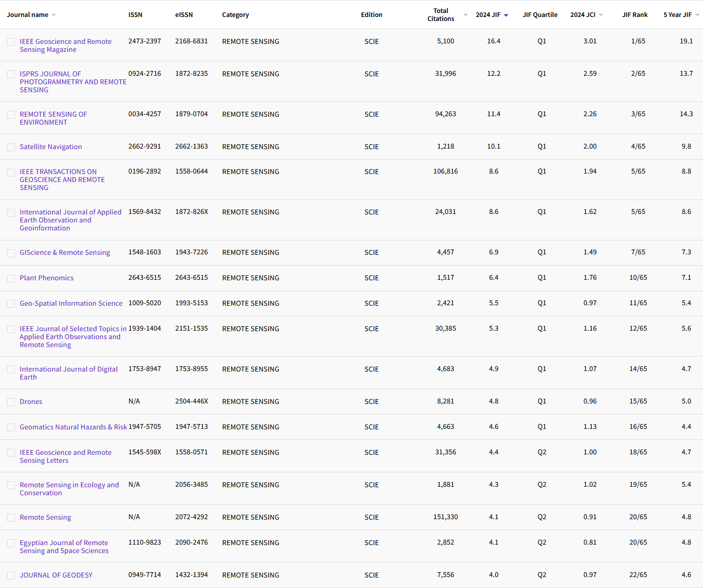Screen dimensions: 703x588
Task: Open Drones journal link
Action: [31, 401]
